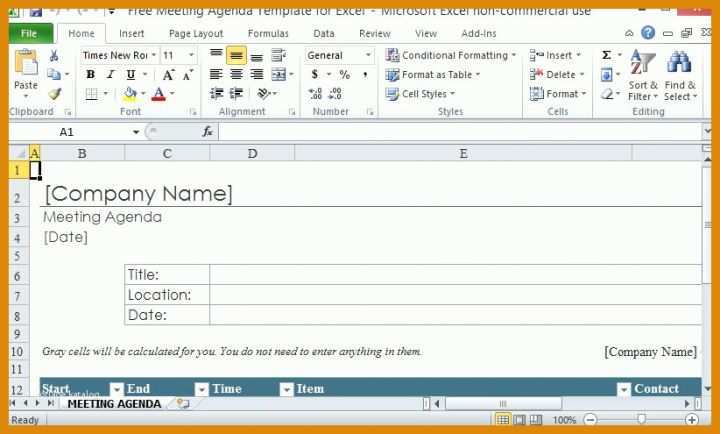Apply Accounting dollar number format

point(315,74)
